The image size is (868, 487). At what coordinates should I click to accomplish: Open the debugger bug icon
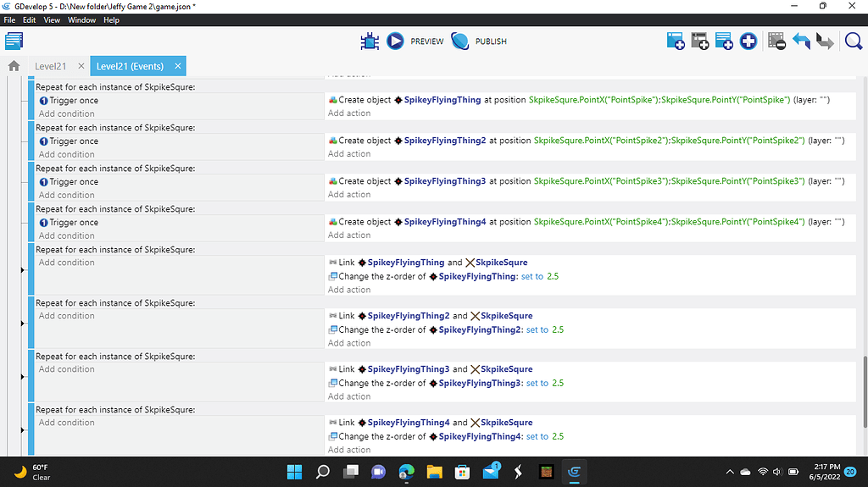click(x=370, y=41)
